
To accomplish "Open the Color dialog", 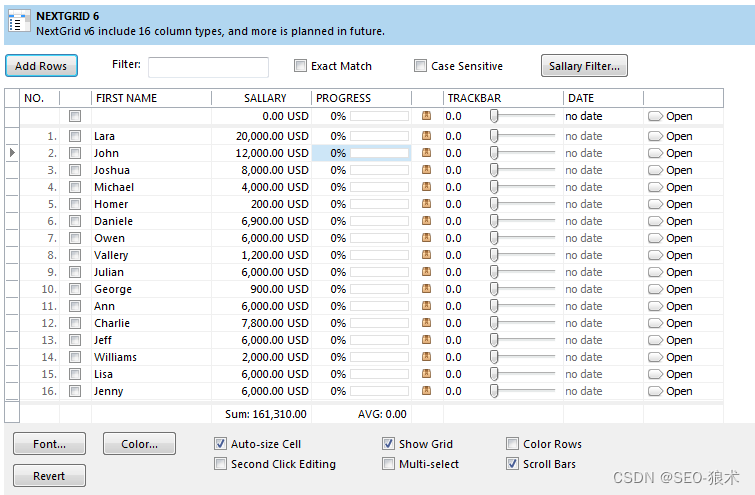I will pos(139,444).
